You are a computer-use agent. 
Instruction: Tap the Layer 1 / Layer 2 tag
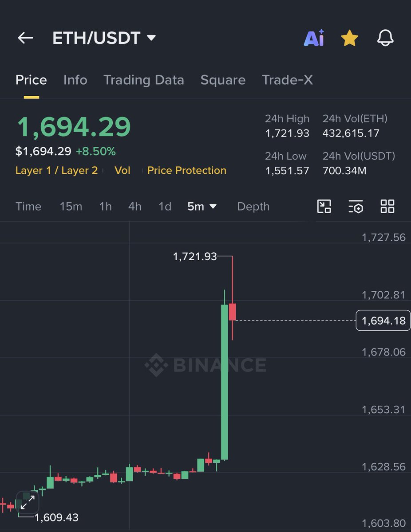[56, 171]
